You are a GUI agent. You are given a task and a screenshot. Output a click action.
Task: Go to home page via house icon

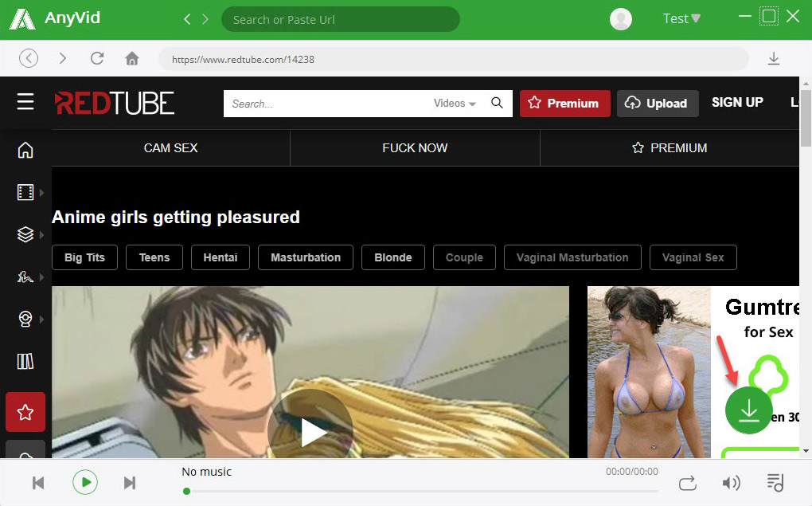pos(132,58)
